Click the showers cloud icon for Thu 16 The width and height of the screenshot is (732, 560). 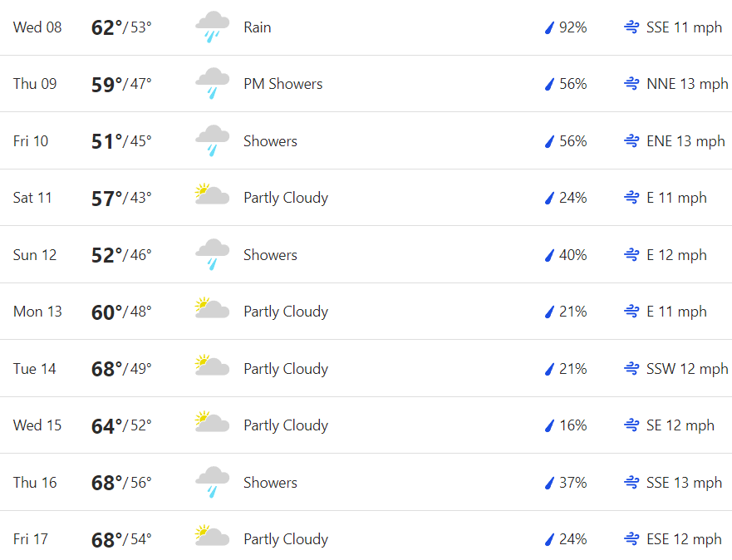[x=213, y=483]
